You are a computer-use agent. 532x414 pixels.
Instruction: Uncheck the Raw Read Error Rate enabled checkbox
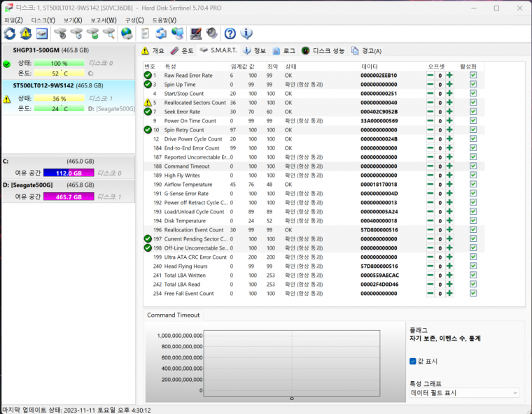pos(473,75)
